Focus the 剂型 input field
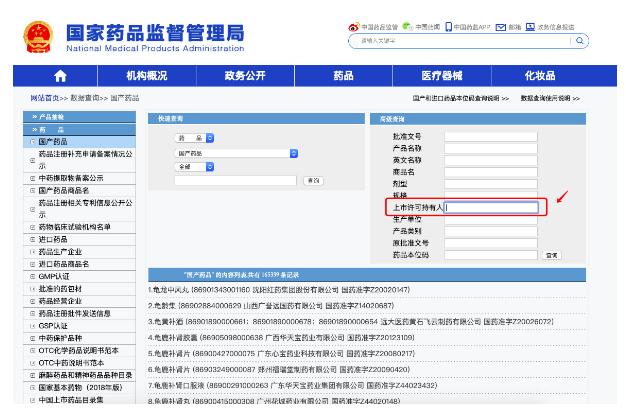The image size is (626, 414). click(491, 184)
